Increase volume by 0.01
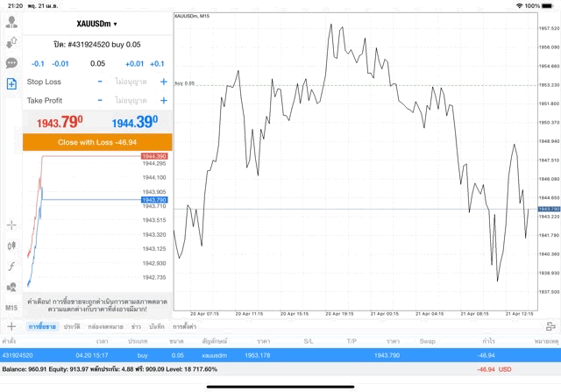The height and width of the screenshot is (392, 561). click(134, 64)
